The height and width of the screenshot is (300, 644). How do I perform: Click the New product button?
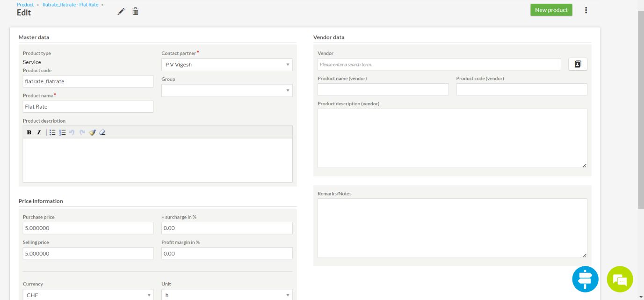pyautogui.click(x=551, y=10)
